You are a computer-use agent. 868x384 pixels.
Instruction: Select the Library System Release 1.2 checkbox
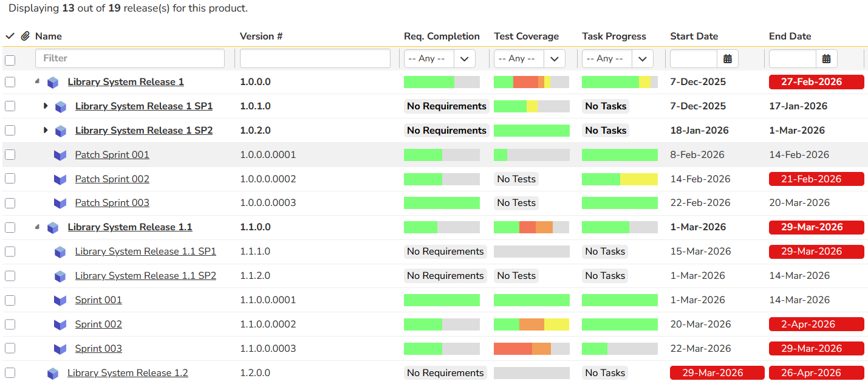pyautogui.click(x=10, y=373)
